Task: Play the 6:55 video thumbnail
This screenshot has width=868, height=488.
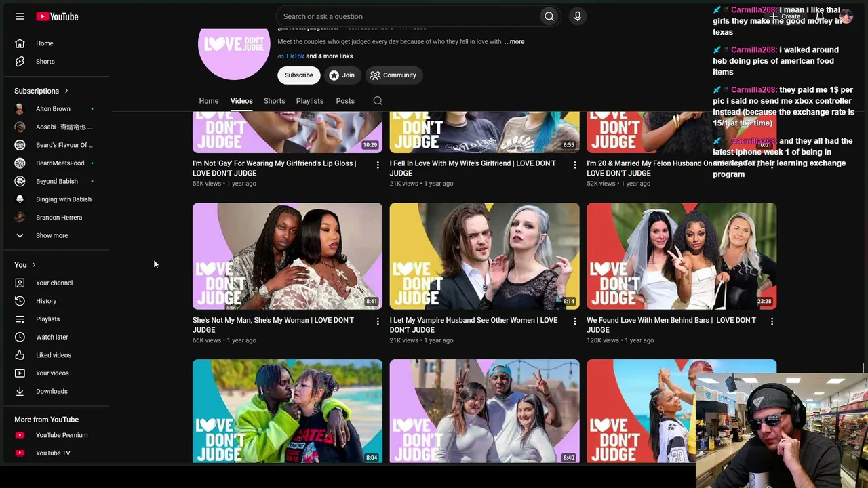Action: [x=485, y=132]
